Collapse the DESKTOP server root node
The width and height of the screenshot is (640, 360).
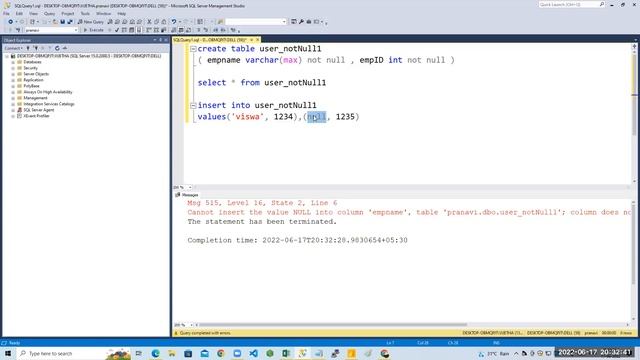point(7,56)
